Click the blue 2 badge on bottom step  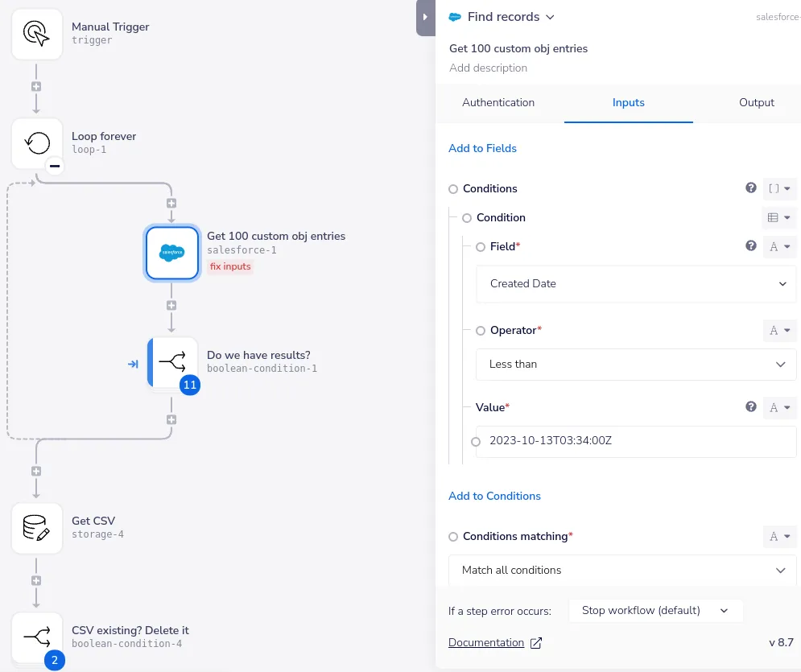55,660
